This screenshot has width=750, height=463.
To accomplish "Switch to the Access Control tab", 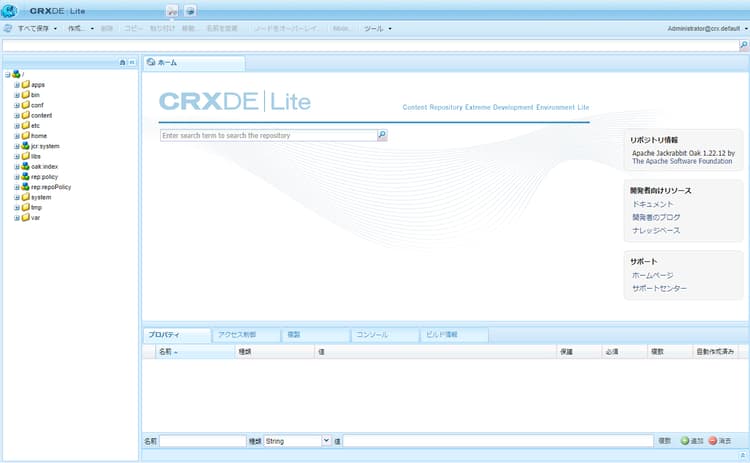I will coord(246,335).
